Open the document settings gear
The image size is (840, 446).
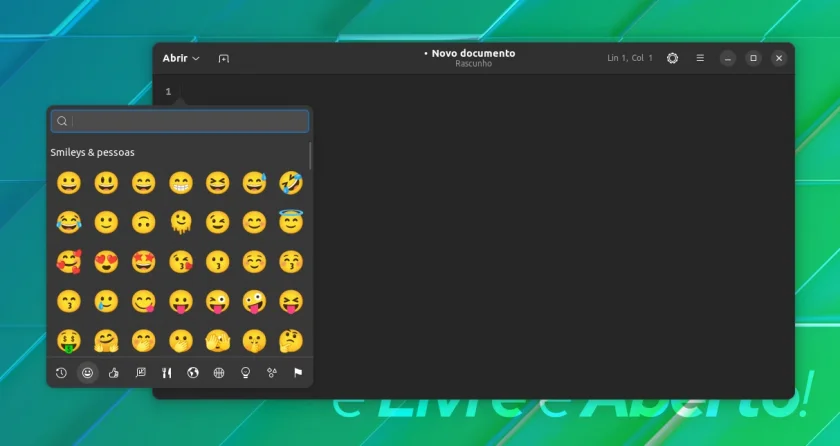tap(672, 58)
